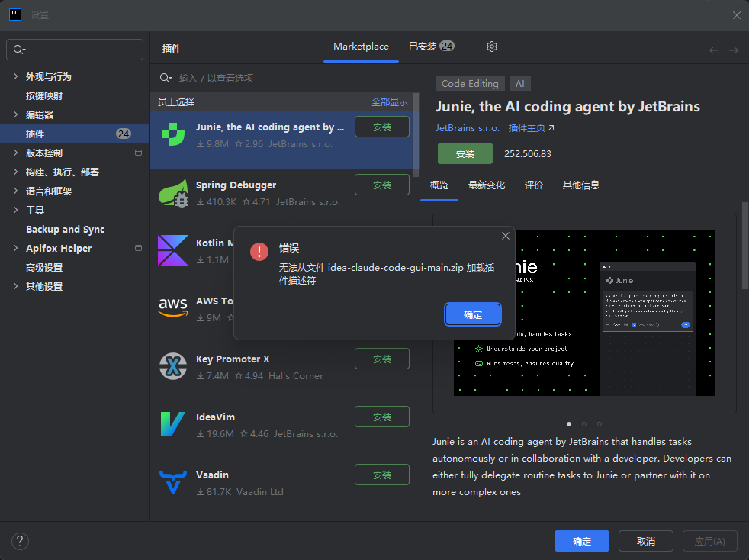Click the plugin search magnifier icon
The width and height of the screenshot is (749, 560).
tap(166, 78)
